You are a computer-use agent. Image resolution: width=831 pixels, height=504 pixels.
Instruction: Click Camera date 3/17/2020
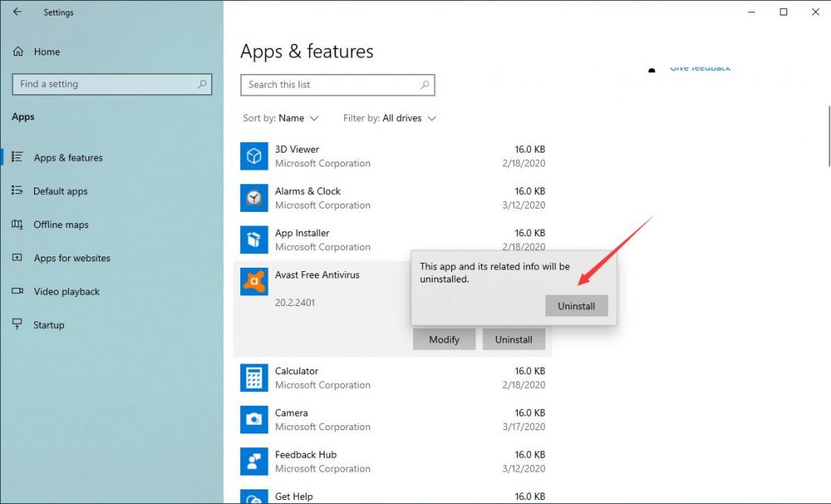tap(523, 427)
